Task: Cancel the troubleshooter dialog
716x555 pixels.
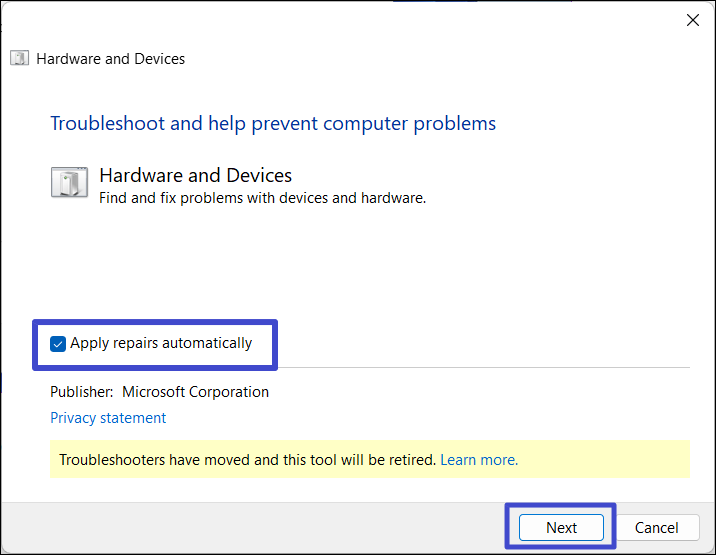Action: point(656,527)
